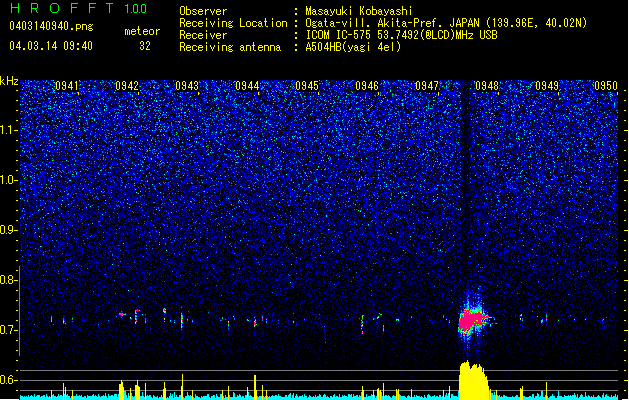Click the kHz axis unit label
The image size is (629, 400).
point(9,81)
